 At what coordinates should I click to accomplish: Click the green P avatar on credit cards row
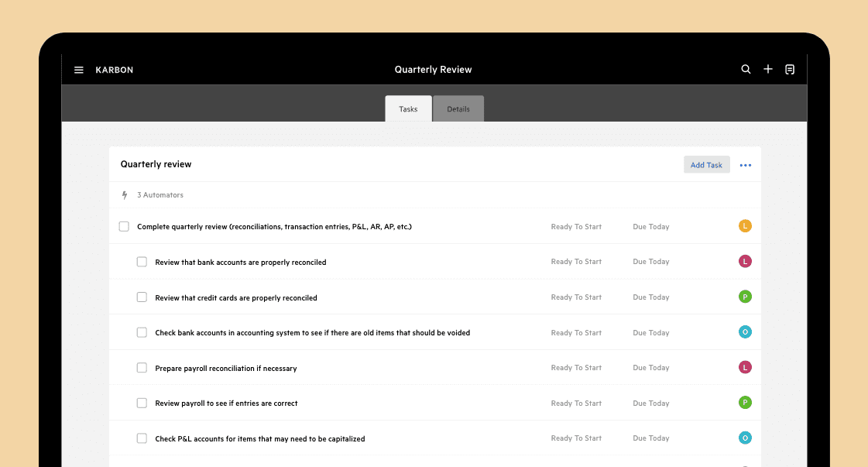click(x=745, y=297)
